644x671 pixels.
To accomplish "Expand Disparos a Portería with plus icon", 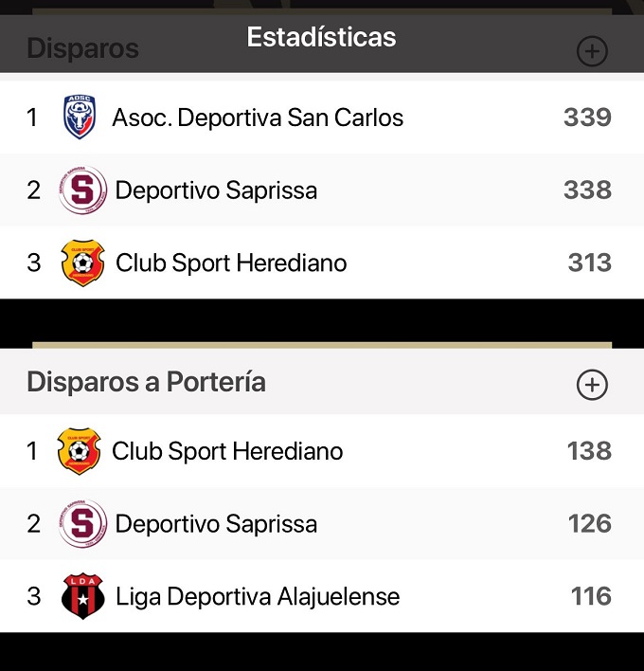I will click(x=592, y=384).
